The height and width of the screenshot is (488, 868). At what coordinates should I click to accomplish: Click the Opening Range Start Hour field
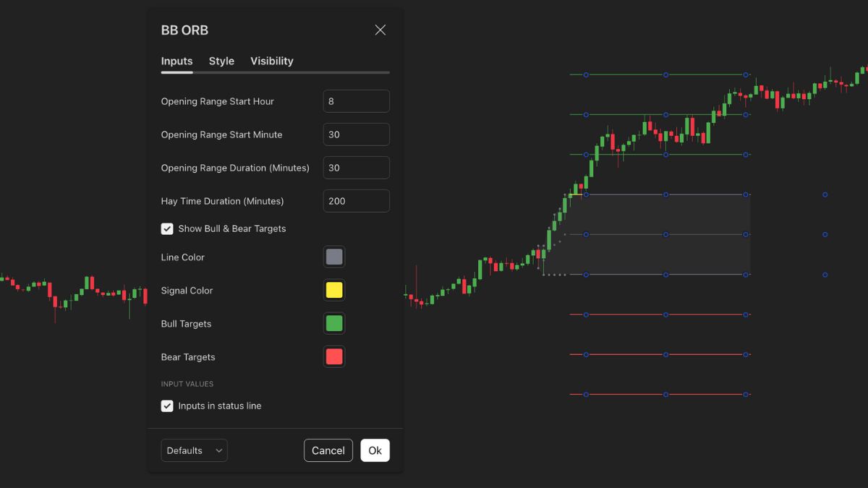(x=356, y=101)
